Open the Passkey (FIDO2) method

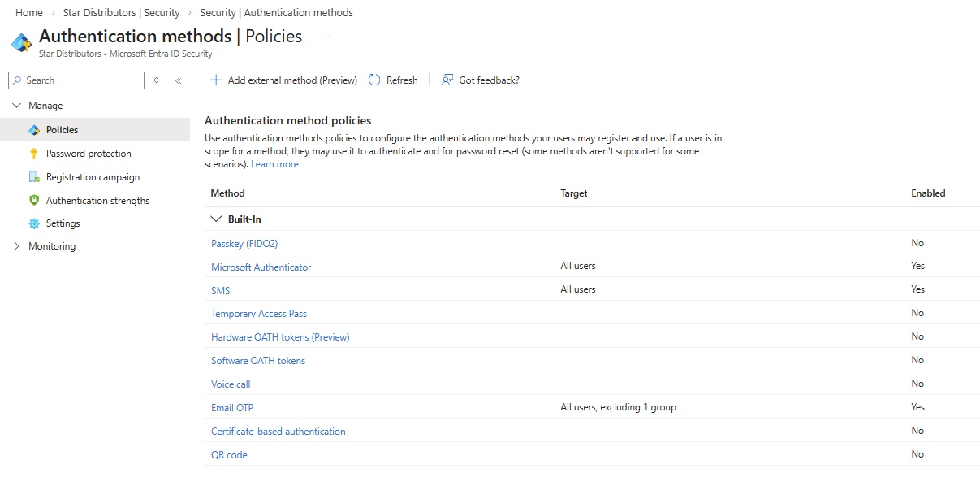click(244, 244)
